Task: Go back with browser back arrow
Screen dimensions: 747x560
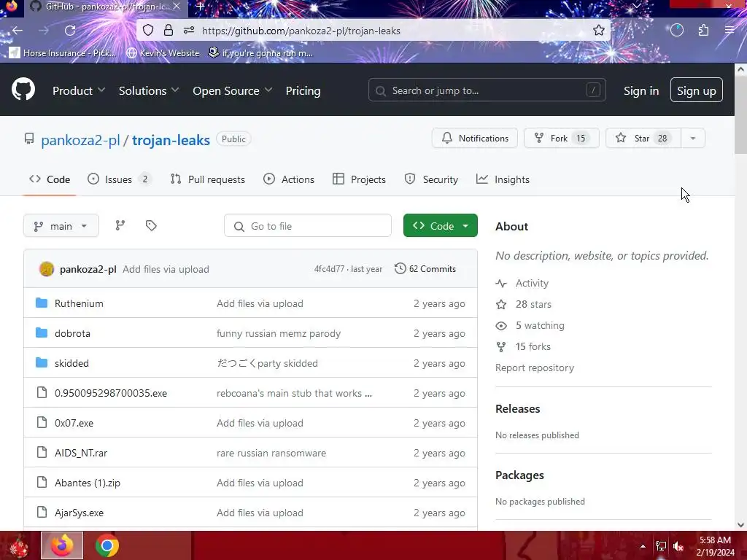Action: [x=18, y=31]
